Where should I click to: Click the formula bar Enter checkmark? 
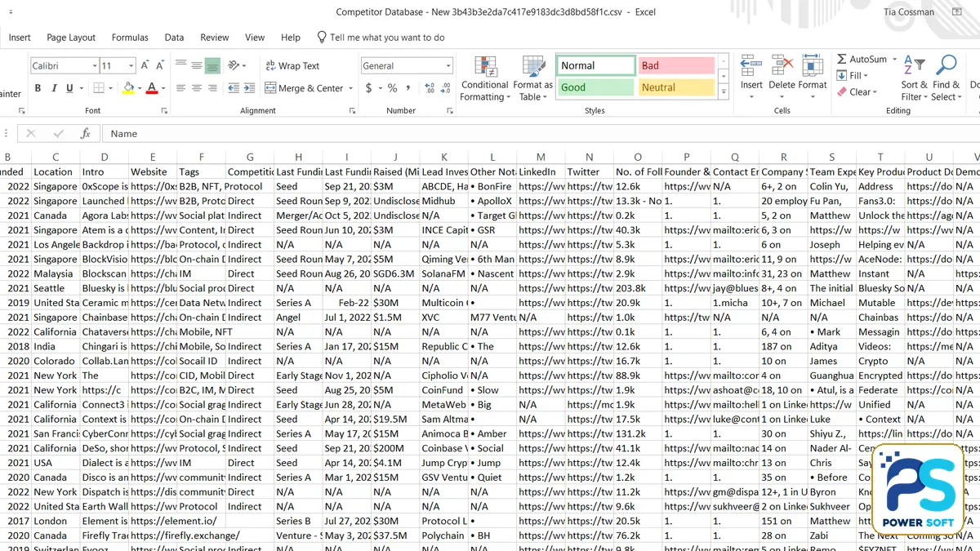click(58, 134)
